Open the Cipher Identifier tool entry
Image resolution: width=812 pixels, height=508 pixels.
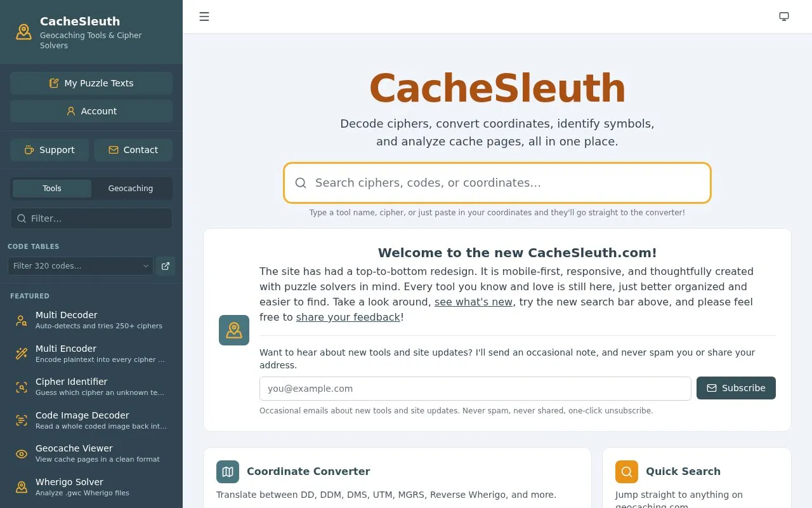coord(91,387)
